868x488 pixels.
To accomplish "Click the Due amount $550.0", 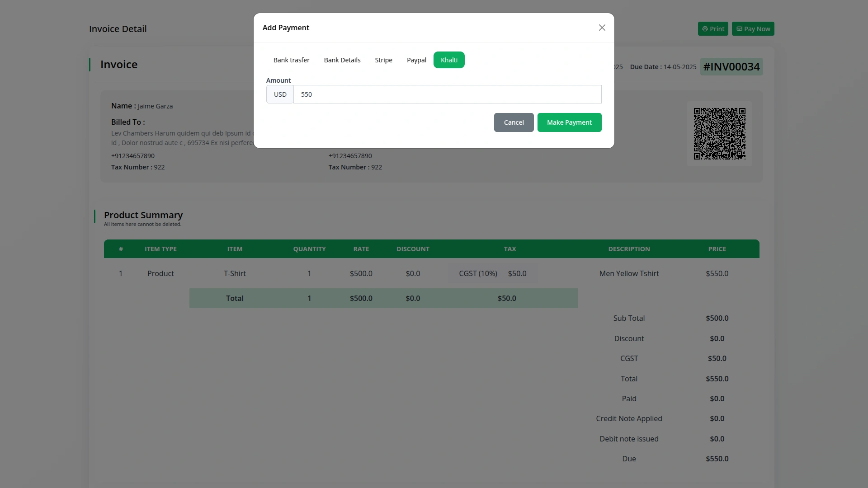I will point(717,459).
